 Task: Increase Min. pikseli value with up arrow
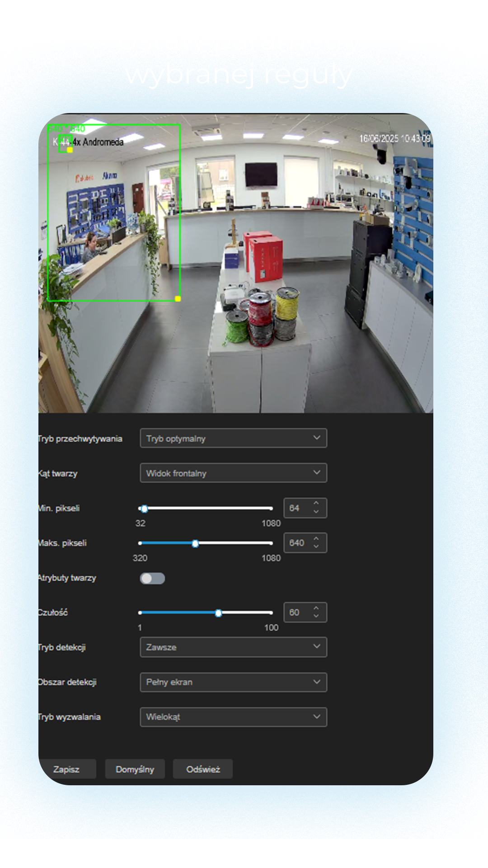(x=316, y=503)
